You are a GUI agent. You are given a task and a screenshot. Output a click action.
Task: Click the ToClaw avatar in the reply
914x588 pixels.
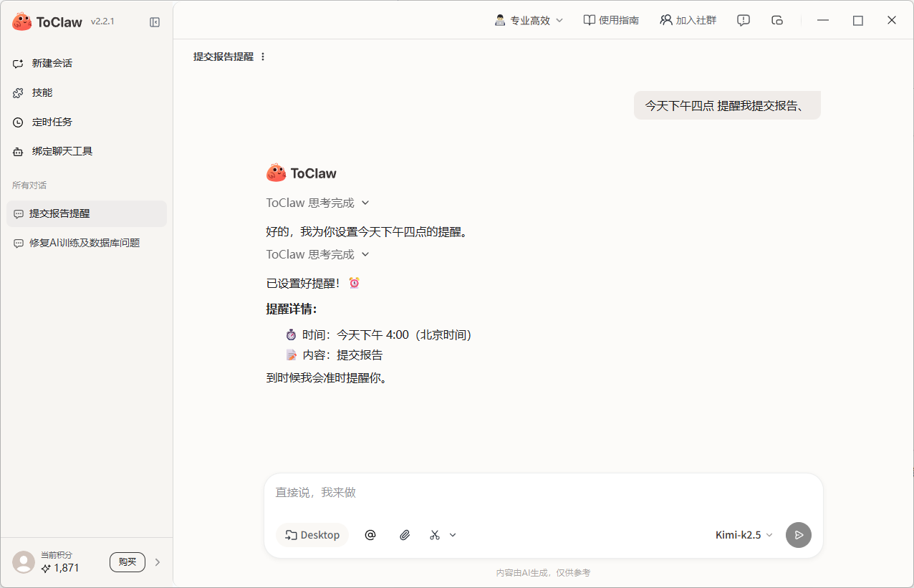pos(276,173)
